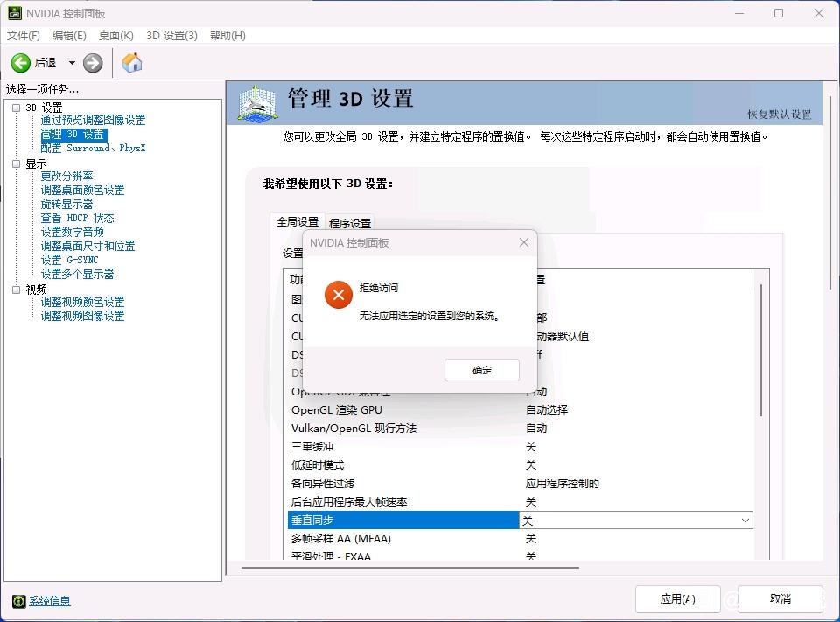The height and width of the screenshot is (622, 840).
Task: Click the system information icon
Action: coord(18,601)
